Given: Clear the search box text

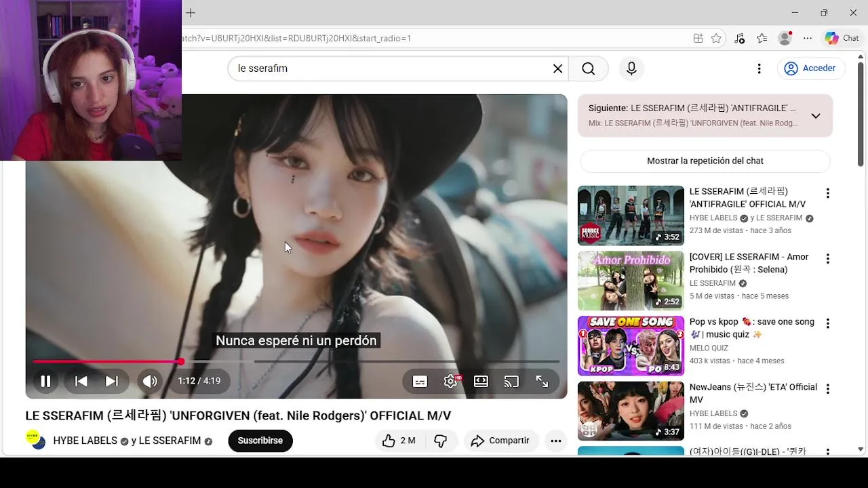Looking at the screenshot, I should [557, 68].
